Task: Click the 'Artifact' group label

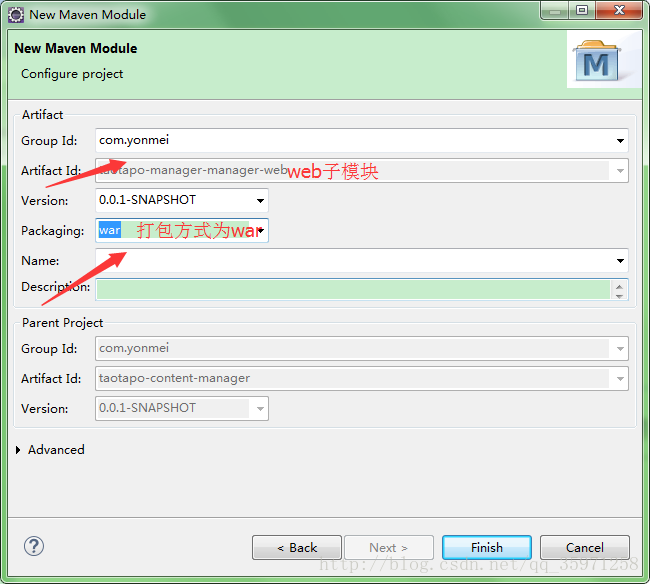Action: [43, 115]
